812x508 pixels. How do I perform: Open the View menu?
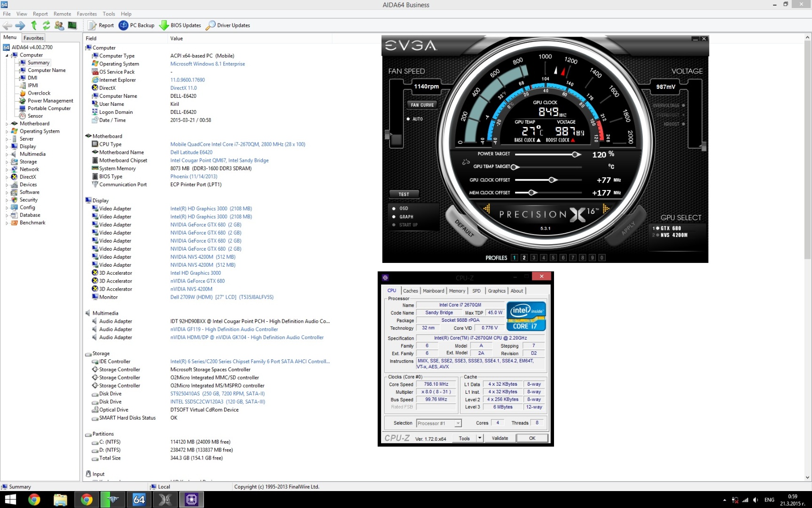22,14
